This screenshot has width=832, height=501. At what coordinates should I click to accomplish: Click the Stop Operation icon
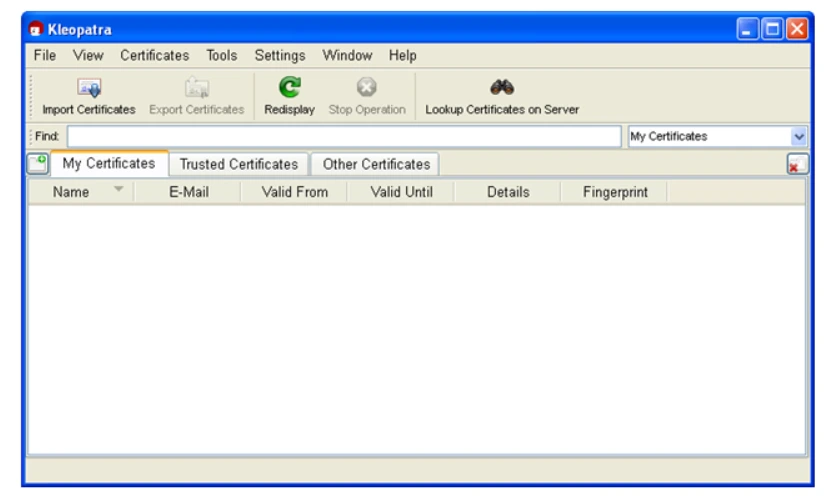point(367,87)
